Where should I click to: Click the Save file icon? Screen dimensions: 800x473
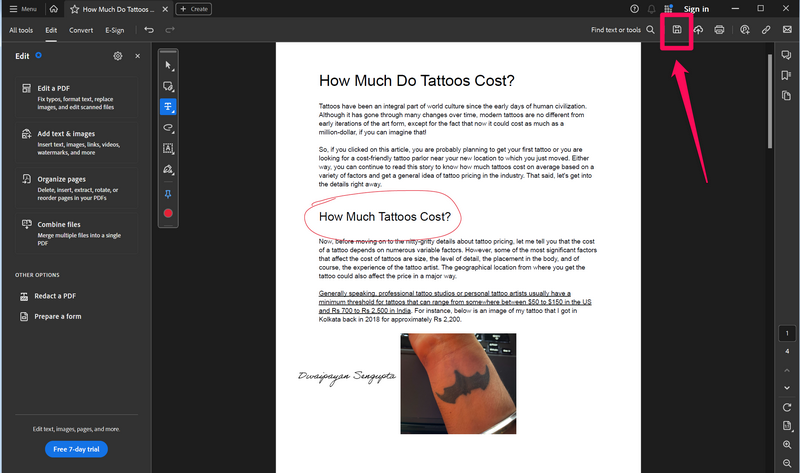[677, 30]
